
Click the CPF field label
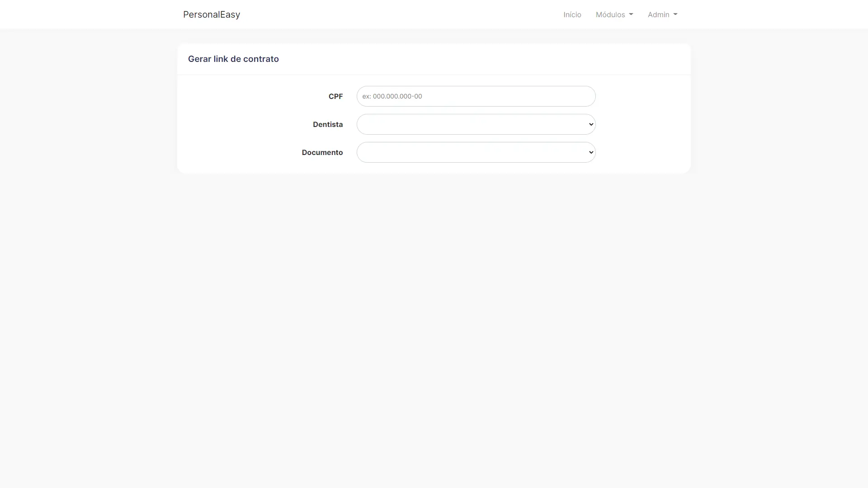point(335,96)
